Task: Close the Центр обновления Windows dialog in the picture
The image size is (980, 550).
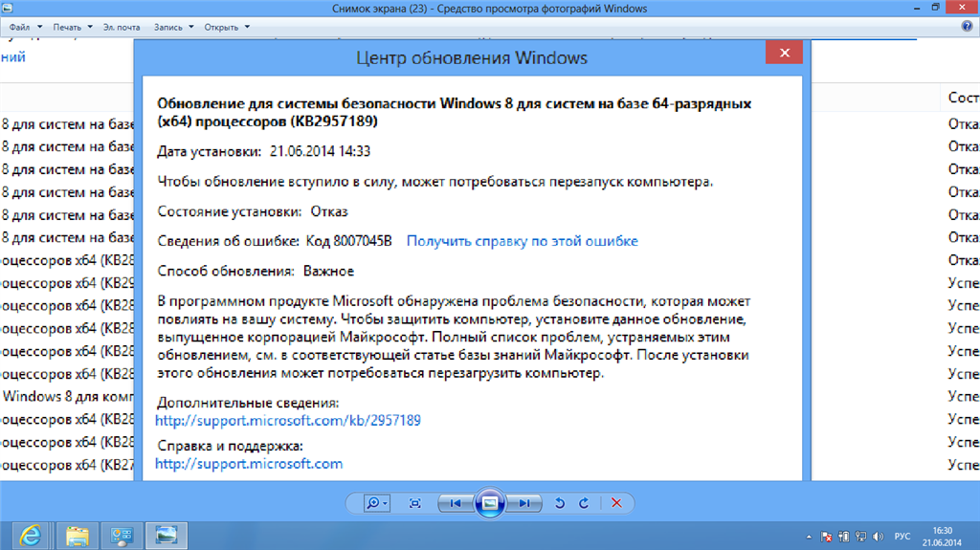Action: click(x=785, y=53)
